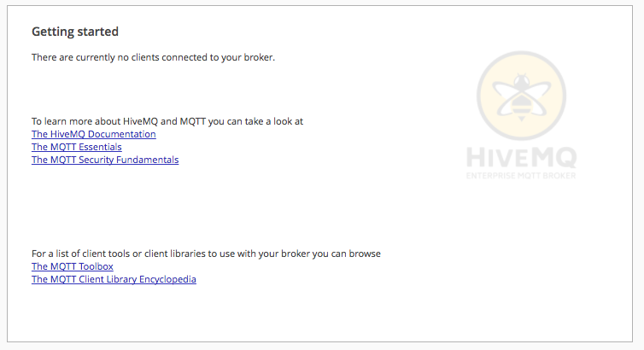Open The HiveMQ Documentation link

click(94, 134)
